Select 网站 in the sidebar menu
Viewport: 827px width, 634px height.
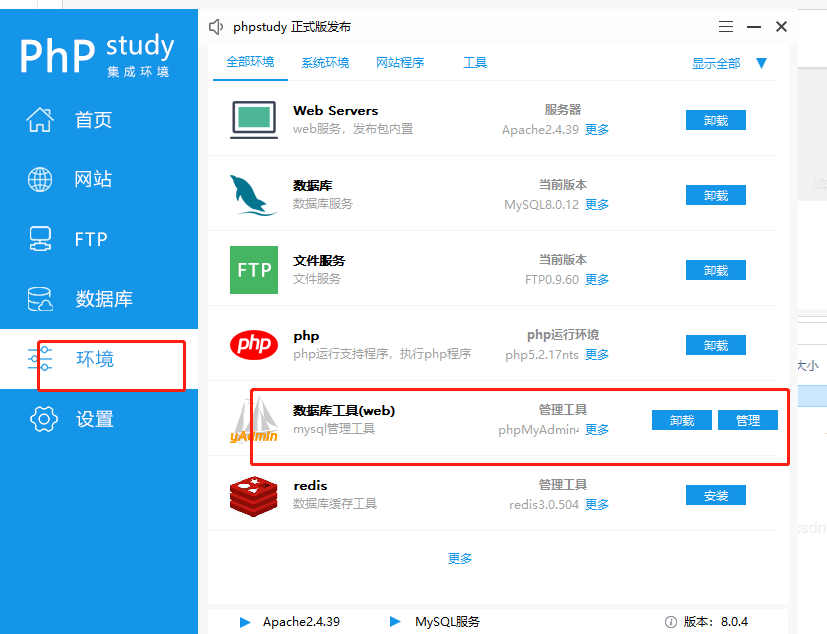click(93, 179)
